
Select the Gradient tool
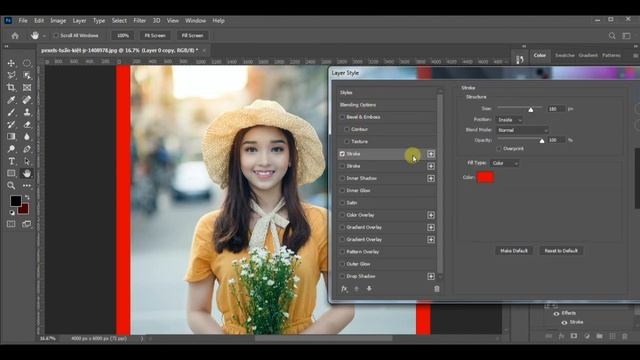(x=11, y=137)
